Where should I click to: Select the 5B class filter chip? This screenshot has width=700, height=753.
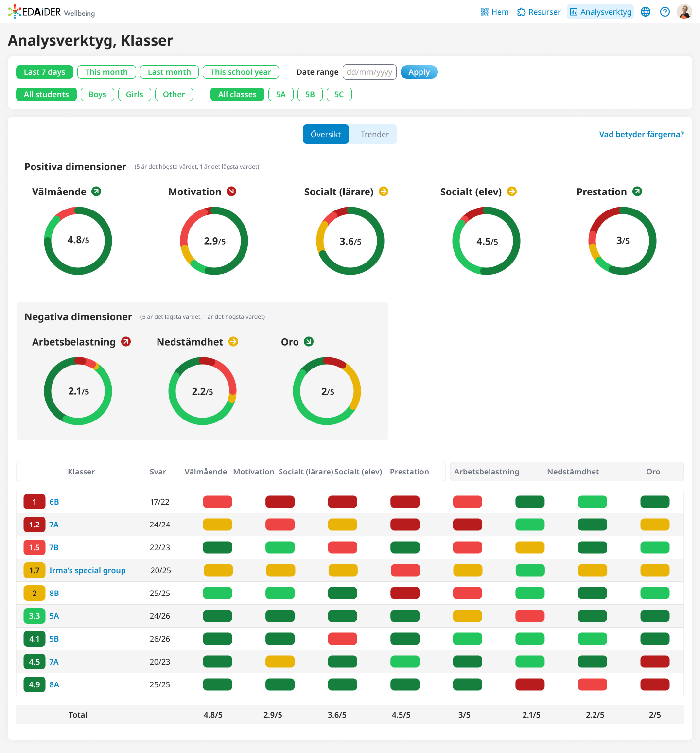[x=310, y=94]
